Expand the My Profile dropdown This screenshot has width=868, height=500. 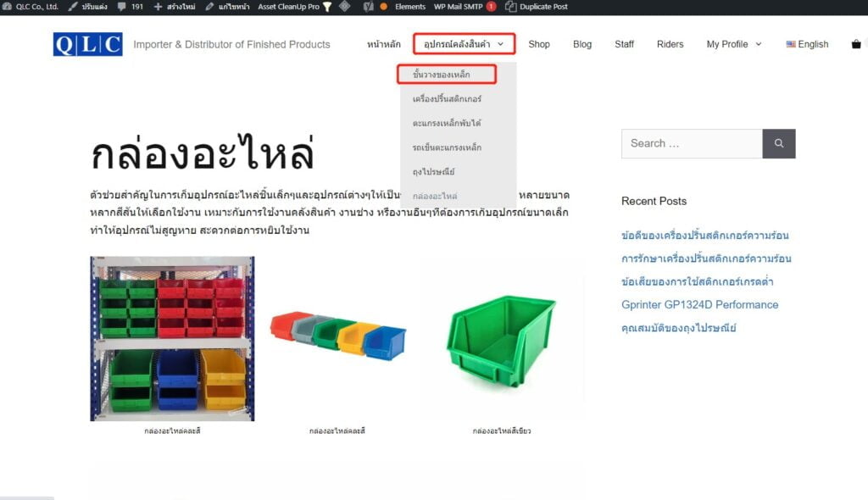(732, 44)
